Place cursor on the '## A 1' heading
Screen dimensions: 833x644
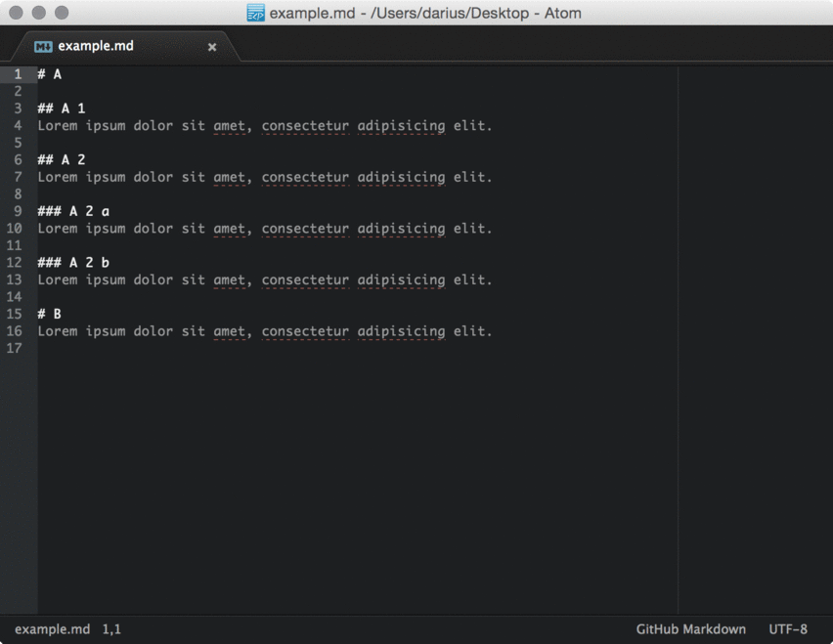[x=62, y=108]
